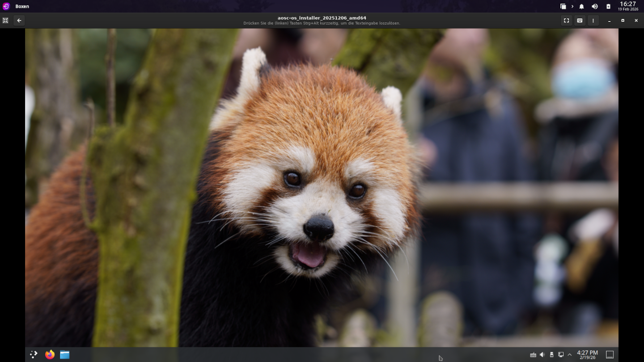Show hidden guest system tray icons

click(569, 354)
